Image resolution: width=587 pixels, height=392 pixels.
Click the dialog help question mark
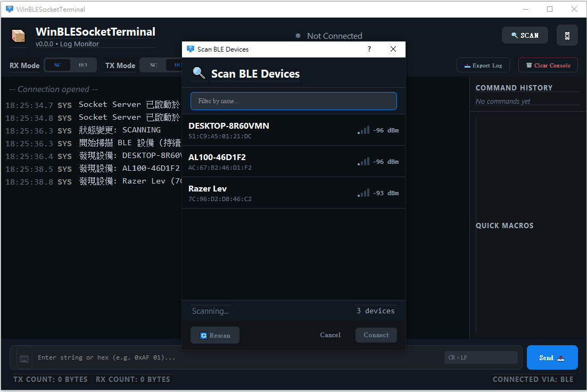[x=369, y=49]
